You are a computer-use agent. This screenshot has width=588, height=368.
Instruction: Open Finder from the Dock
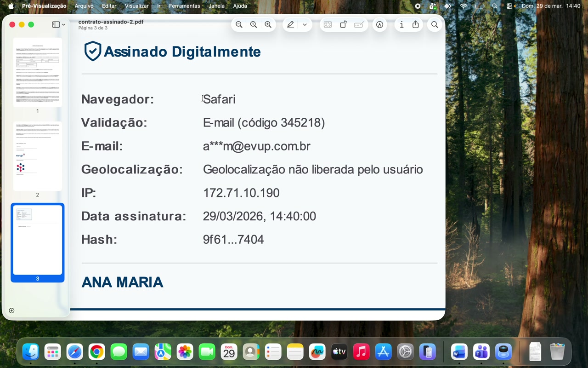(31, 352)
